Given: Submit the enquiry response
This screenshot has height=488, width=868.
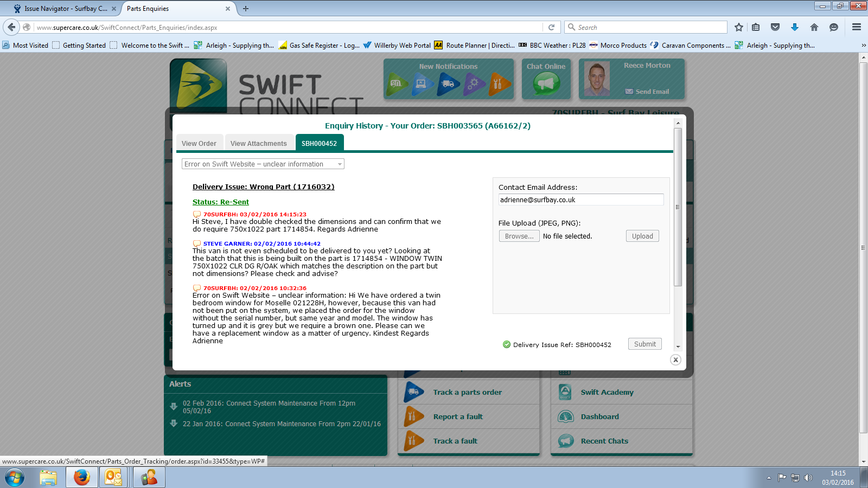Looking at the screenshot, I should (645, 344).
